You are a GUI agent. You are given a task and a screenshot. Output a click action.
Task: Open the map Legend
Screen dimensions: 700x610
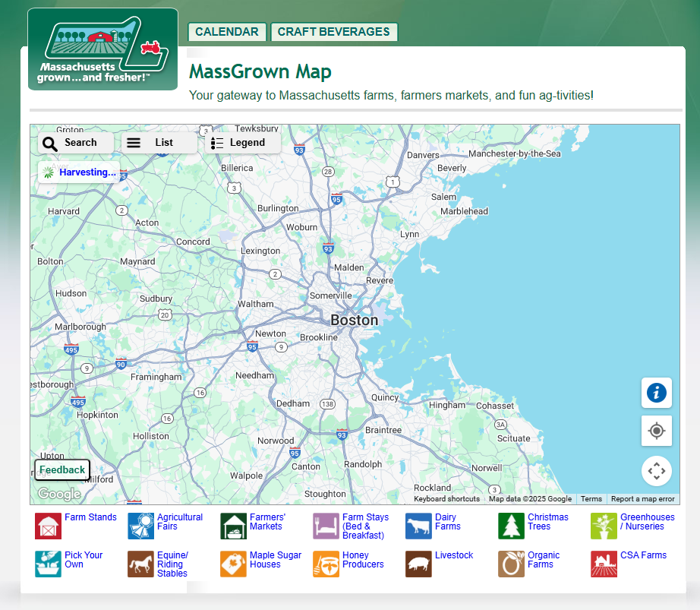pos(242,143)
